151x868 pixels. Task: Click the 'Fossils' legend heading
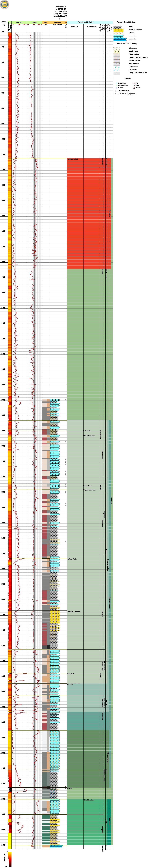[127, 79]
